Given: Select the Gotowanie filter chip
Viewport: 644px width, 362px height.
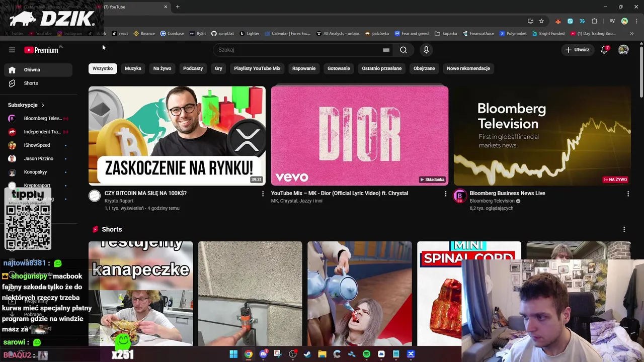Looking at the screenshot, I should [x=339, y=68].
